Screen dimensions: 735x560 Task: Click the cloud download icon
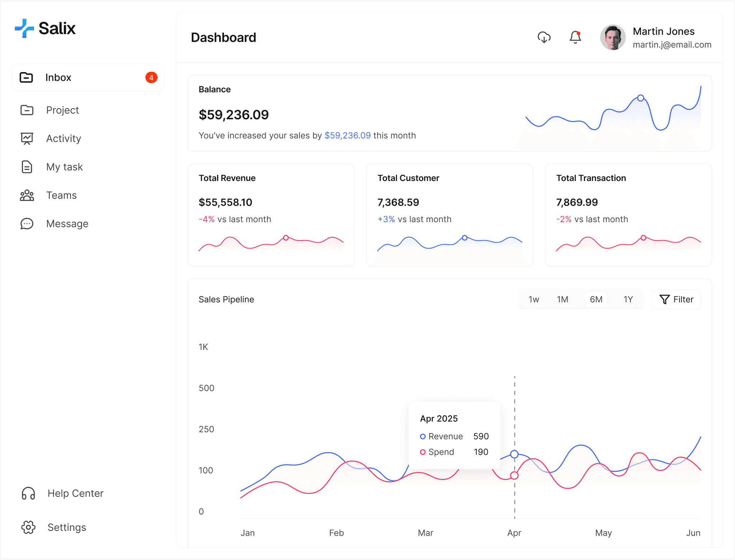[544, 37]
